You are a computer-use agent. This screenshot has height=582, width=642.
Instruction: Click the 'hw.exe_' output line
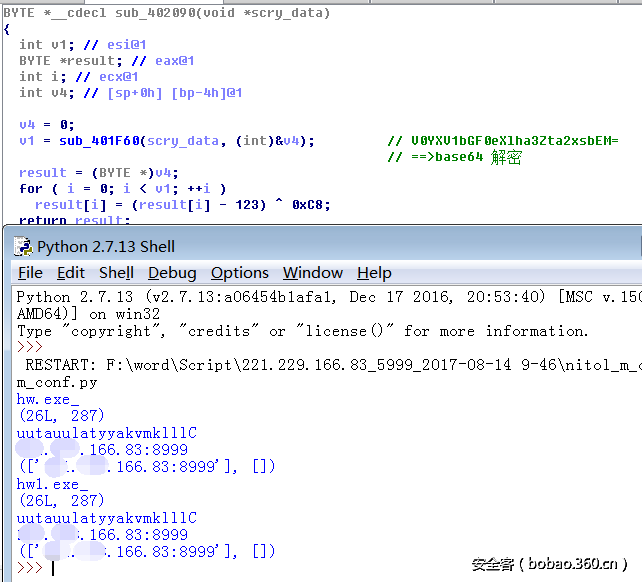coord(47,399)
